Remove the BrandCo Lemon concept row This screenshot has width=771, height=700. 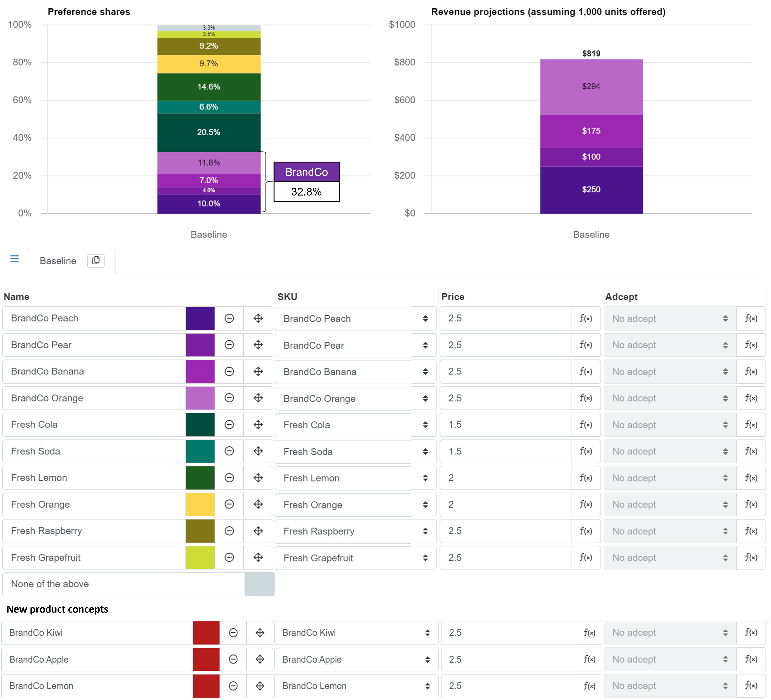(233, 686)
